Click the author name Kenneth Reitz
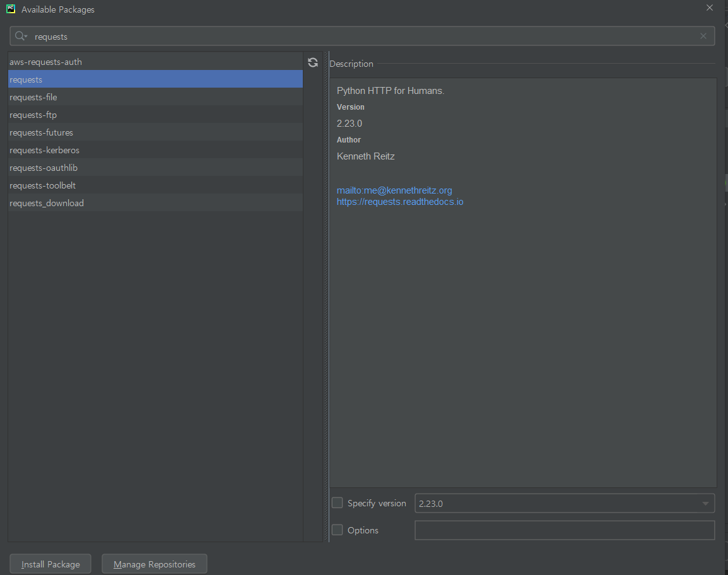 (365, 156)
